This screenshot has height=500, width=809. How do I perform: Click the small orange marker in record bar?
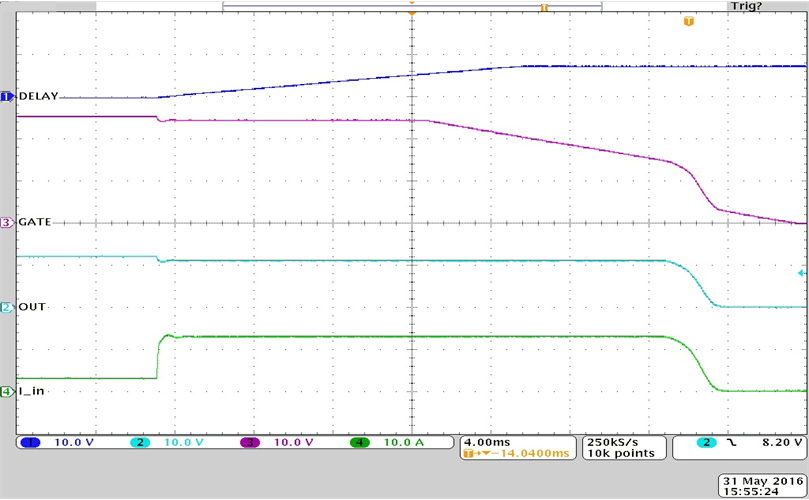544,7
